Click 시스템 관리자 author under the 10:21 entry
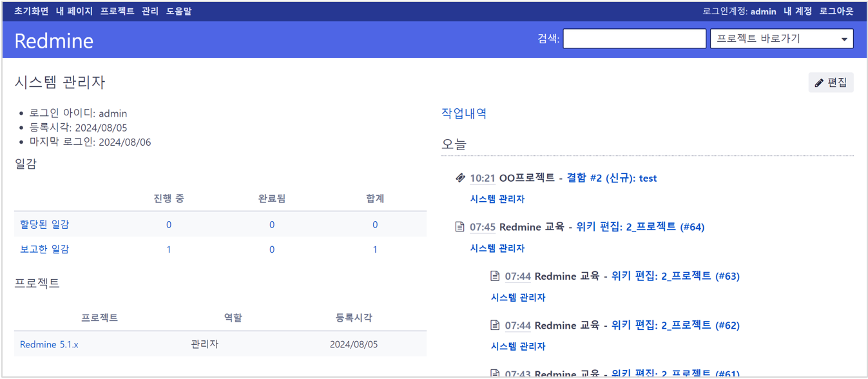Image resolution: width=868 pixels, height=379 pixels. tap(497, 199)
